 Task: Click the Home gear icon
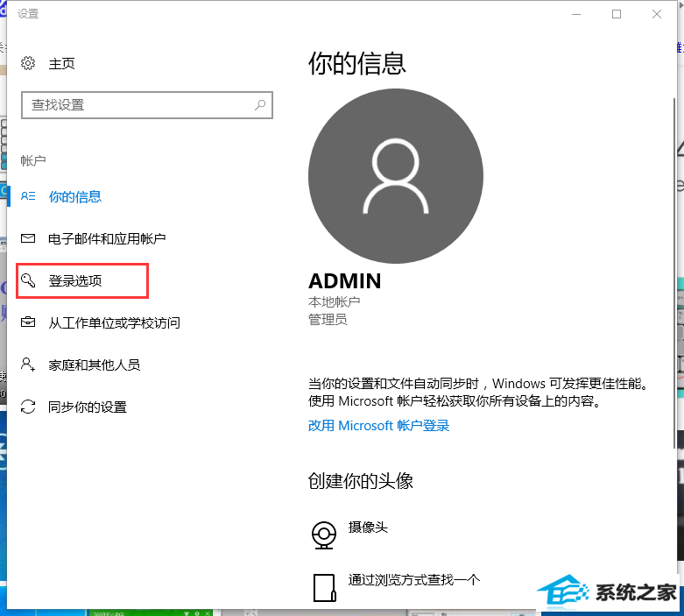point(28,63)
